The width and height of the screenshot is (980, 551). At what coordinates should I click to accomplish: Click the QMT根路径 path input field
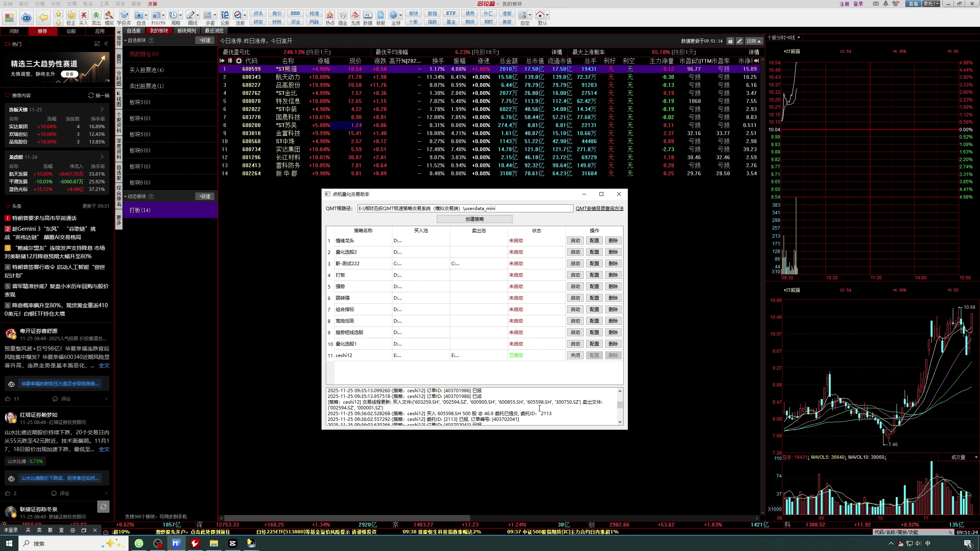pyautogui.click(x=465, y=209)
